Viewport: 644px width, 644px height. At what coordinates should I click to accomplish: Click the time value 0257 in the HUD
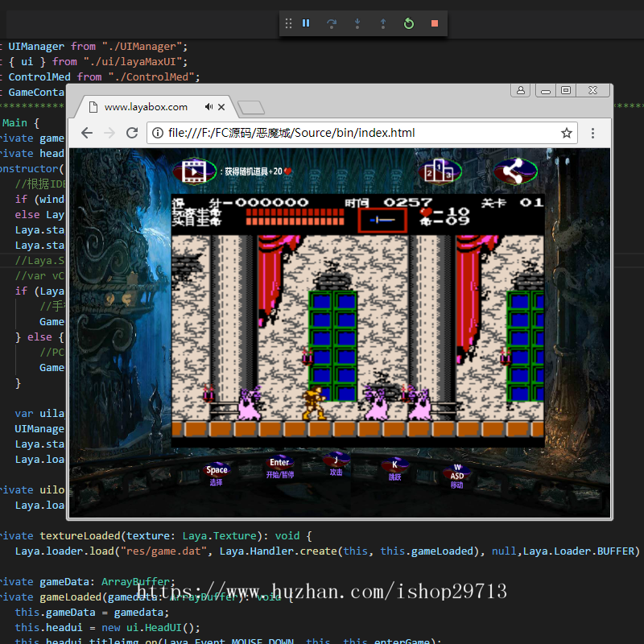tap(407, 202)
